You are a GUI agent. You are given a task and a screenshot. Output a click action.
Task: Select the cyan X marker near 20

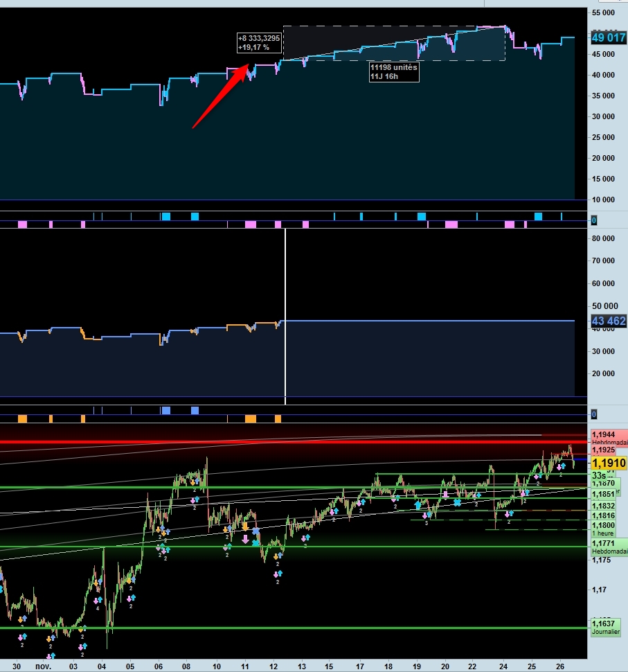point(457,502)
